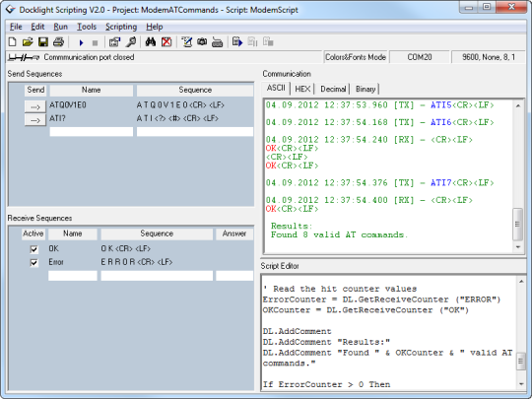Image resolution: width=532 pixels, height=399 pixels.
Task: Send the ATI? sequence with arrow button
Action: point(35,120)
